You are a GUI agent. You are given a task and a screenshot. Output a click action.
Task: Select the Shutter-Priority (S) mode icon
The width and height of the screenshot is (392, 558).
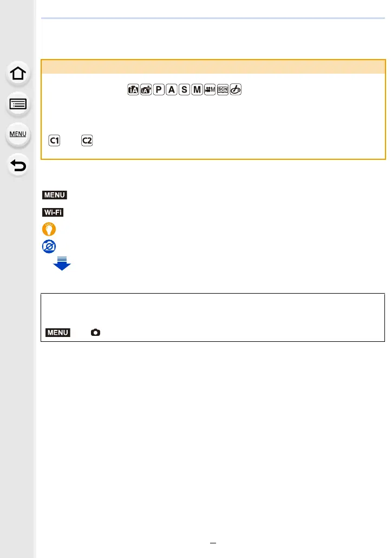tap(184, 90)
